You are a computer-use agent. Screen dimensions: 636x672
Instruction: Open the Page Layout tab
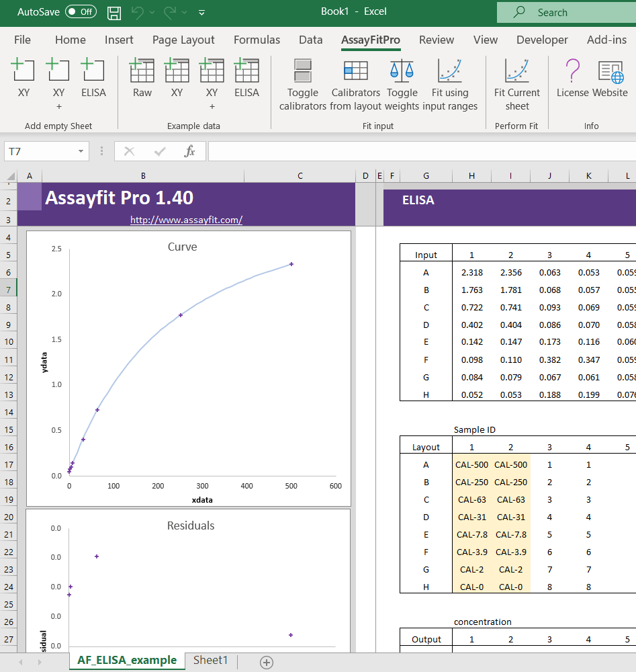(x=183, y=40)
